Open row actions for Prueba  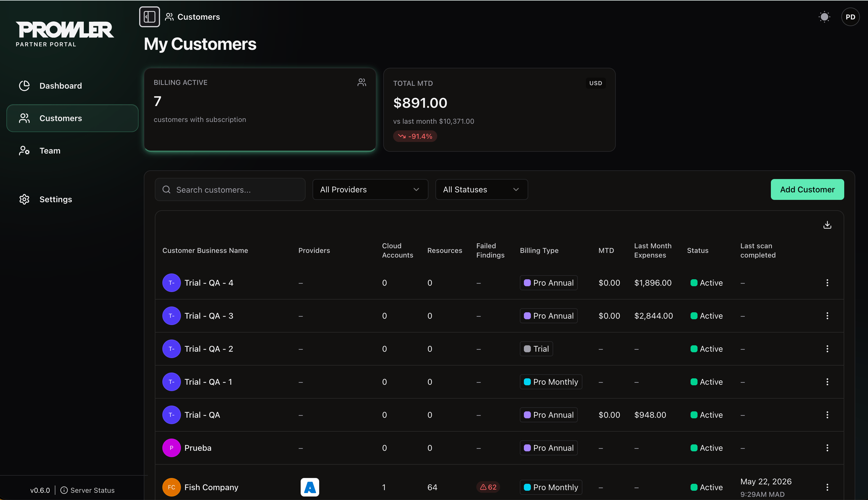827,448
